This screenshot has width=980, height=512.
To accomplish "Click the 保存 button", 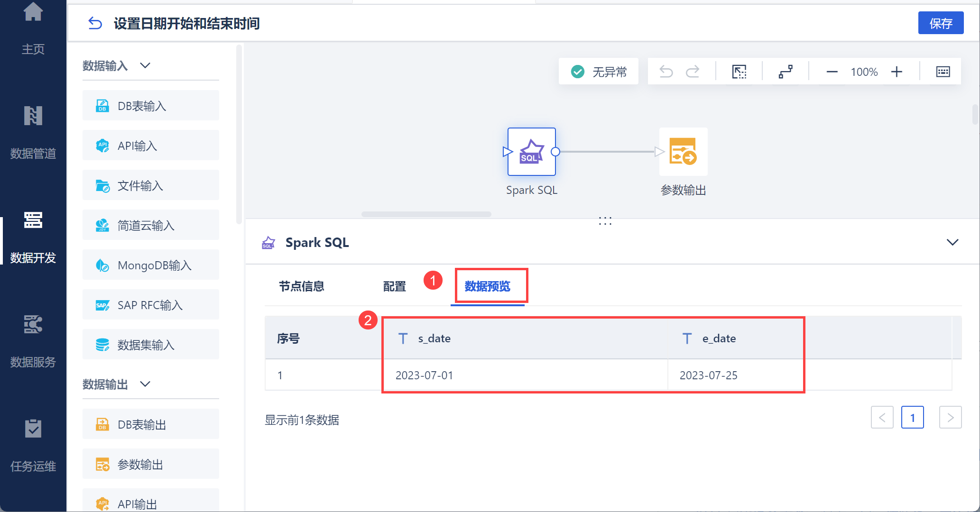I will coord(940,23).
